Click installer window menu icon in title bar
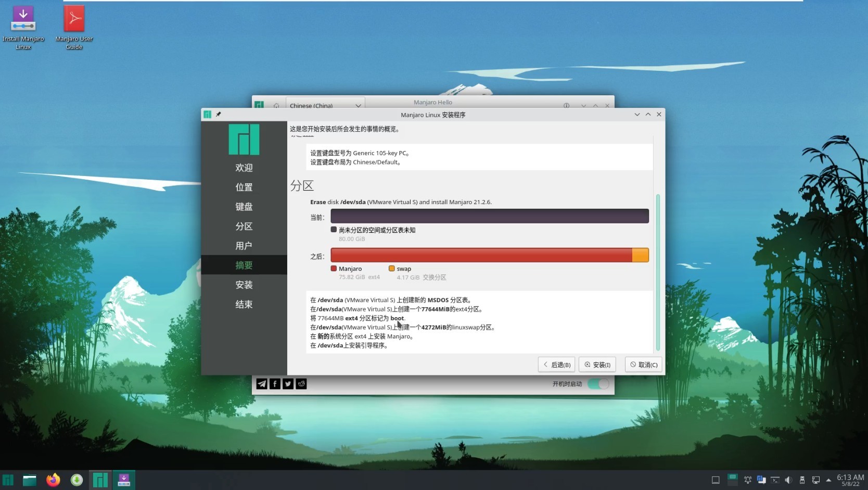 [x=207, y=115]
